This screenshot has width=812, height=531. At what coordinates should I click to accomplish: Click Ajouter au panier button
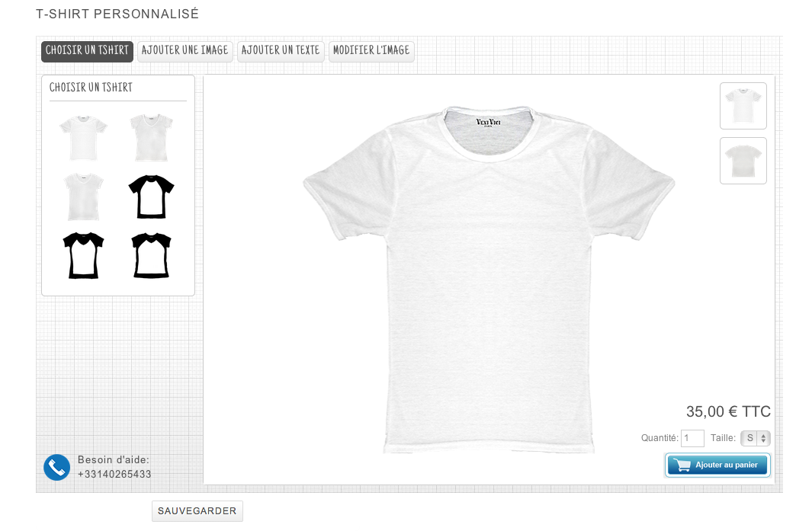click(717, 465)
